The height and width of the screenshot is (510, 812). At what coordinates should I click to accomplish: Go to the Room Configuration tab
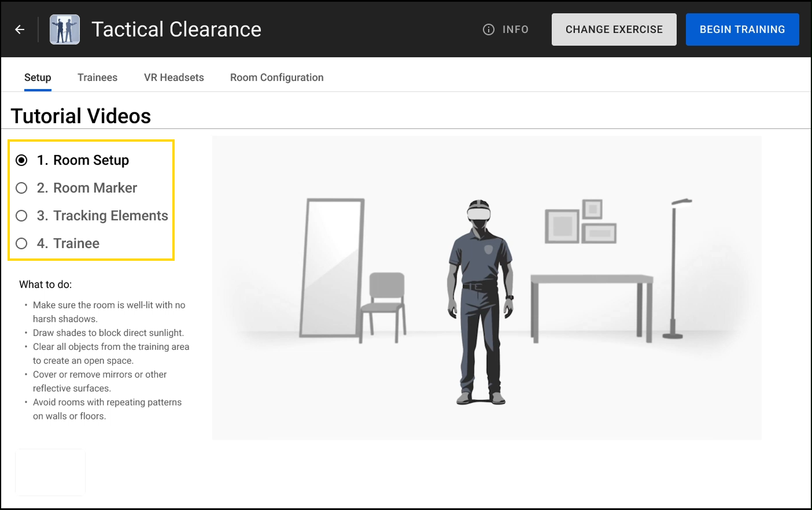pos(276,77)
